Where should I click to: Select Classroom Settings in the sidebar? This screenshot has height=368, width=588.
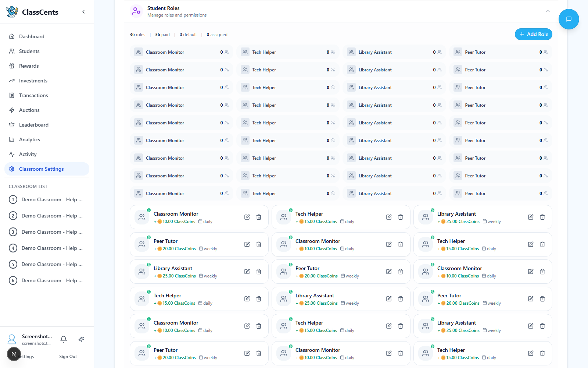coord(47,169)
